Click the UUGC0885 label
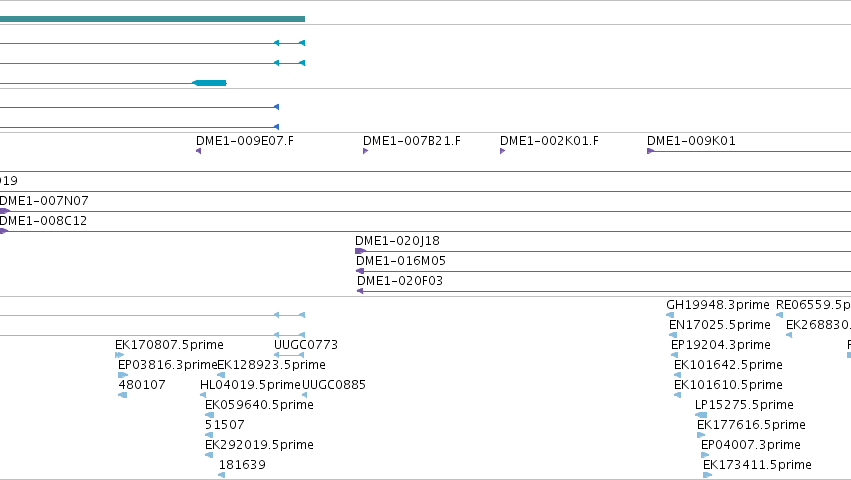Image resolution: width=851 pixels, height=480 pixels. click(334, 385)
